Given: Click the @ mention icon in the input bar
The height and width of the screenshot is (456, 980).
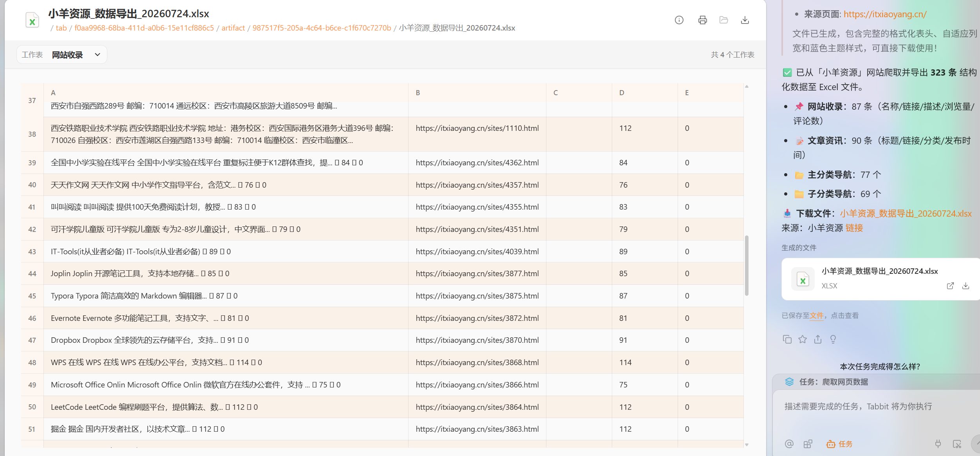Looking at the screenshot, I should point(789,444).
